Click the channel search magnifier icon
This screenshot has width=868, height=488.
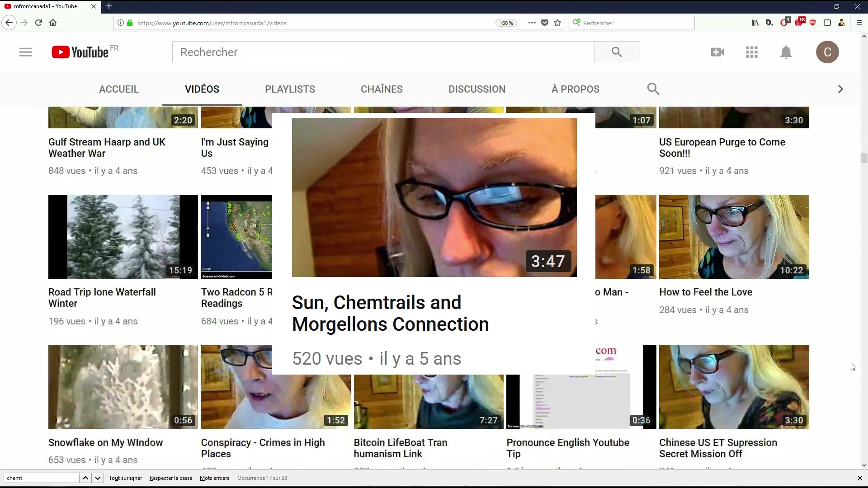click(653, 89)
